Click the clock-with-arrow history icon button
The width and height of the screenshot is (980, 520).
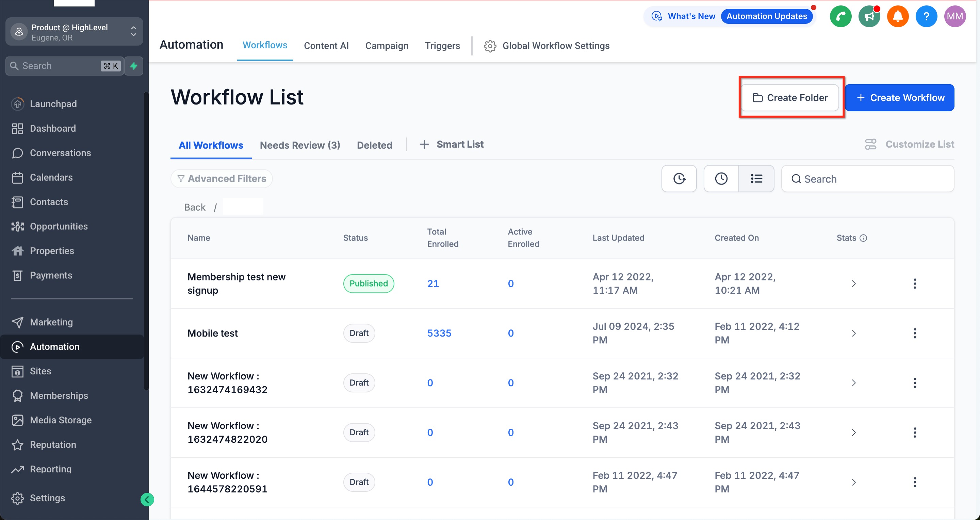click(x=679, y=178)
